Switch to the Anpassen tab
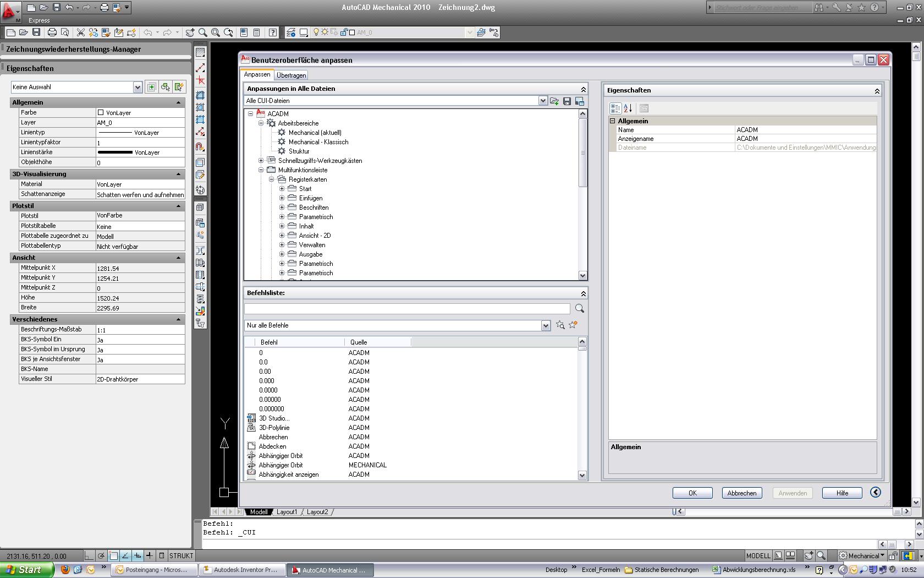This screenshot has width=924, height=578. [257, 74]
